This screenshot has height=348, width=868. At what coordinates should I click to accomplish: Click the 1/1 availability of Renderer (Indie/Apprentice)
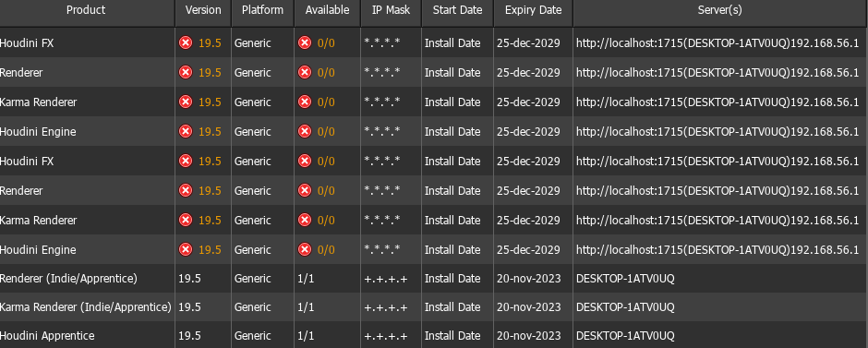306,278
